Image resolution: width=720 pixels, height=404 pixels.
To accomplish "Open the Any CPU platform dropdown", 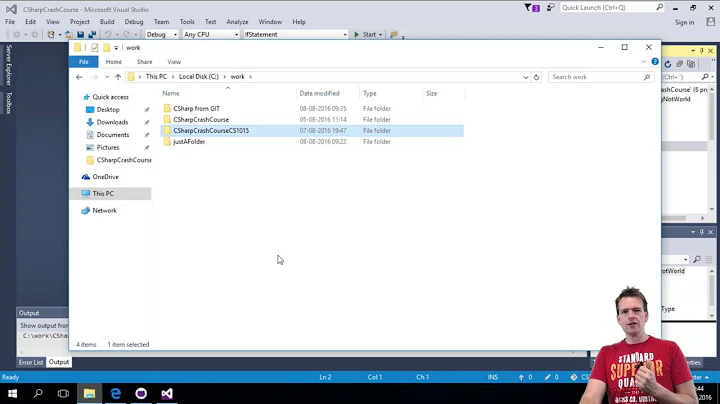I will [x=210, y=34].
